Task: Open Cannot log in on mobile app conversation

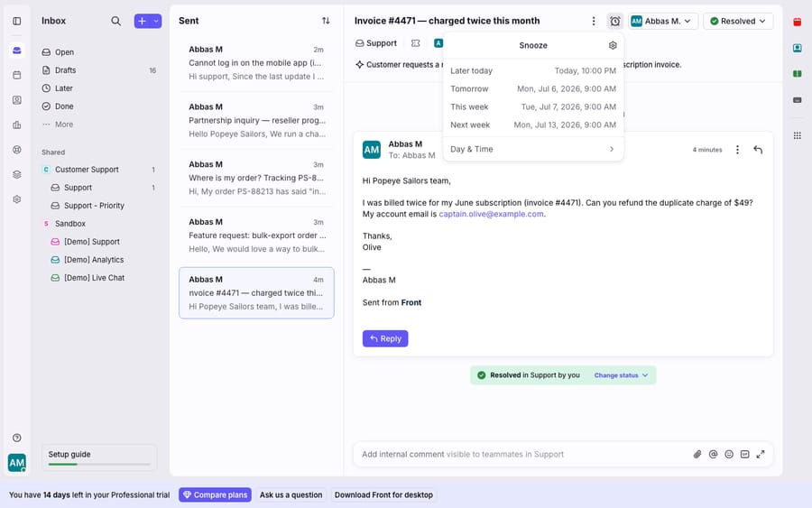Action: (256, 63)
